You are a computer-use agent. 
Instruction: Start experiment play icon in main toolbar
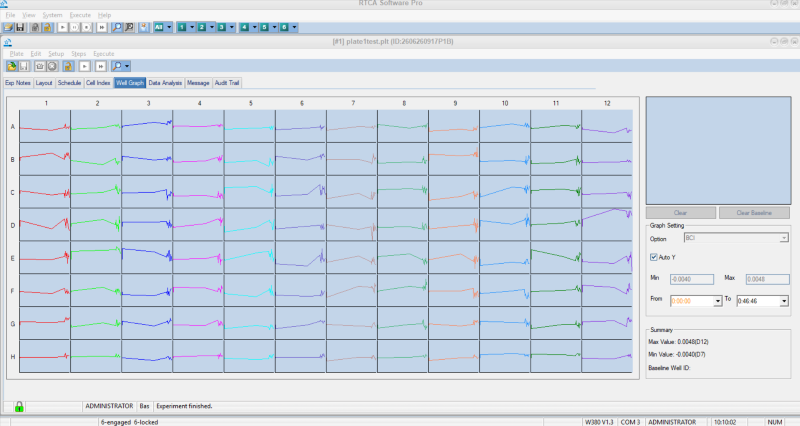coord(62,28)
